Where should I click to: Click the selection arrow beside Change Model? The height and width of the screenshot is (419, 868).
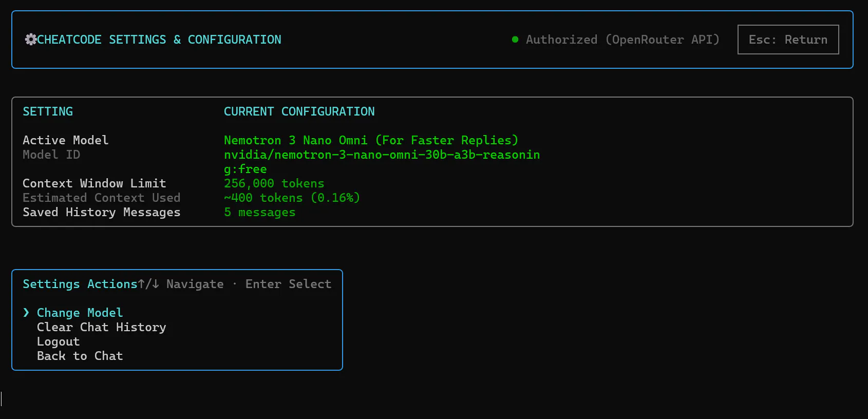[x=26, y=313]
